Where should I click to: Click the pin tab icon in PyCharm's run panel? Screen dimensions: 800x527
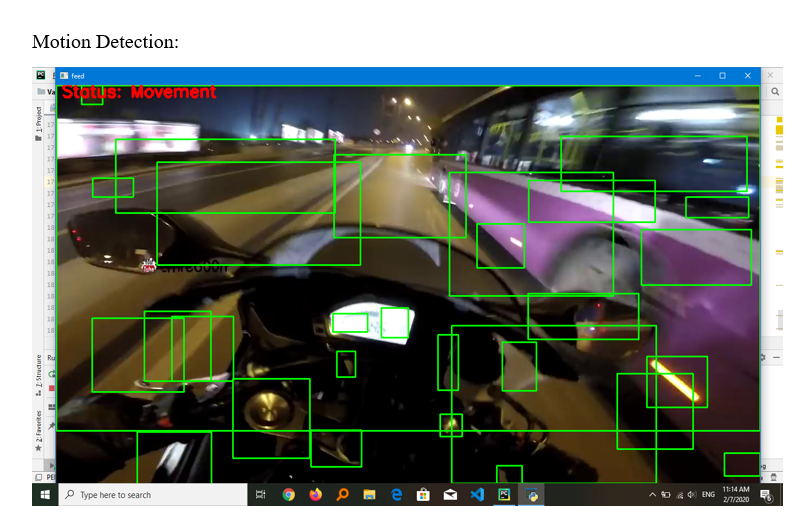pyautogui.click(x=52, y=425)
